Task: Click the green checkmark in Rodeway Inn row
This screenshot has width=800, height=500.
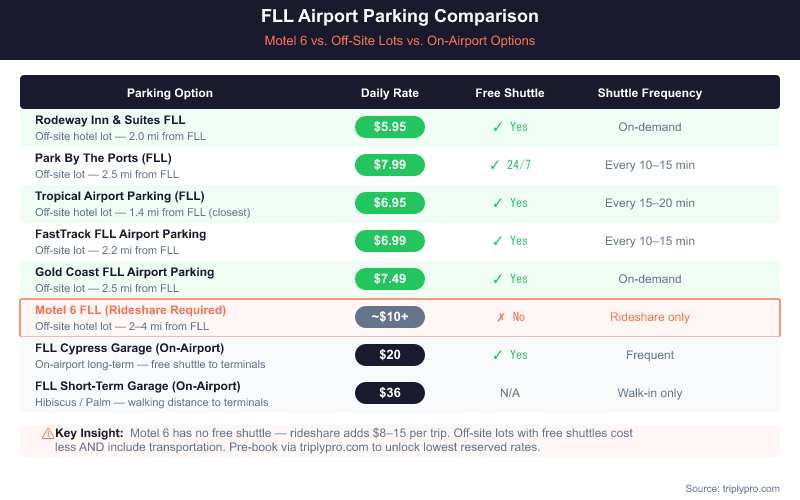Action: 497,127
